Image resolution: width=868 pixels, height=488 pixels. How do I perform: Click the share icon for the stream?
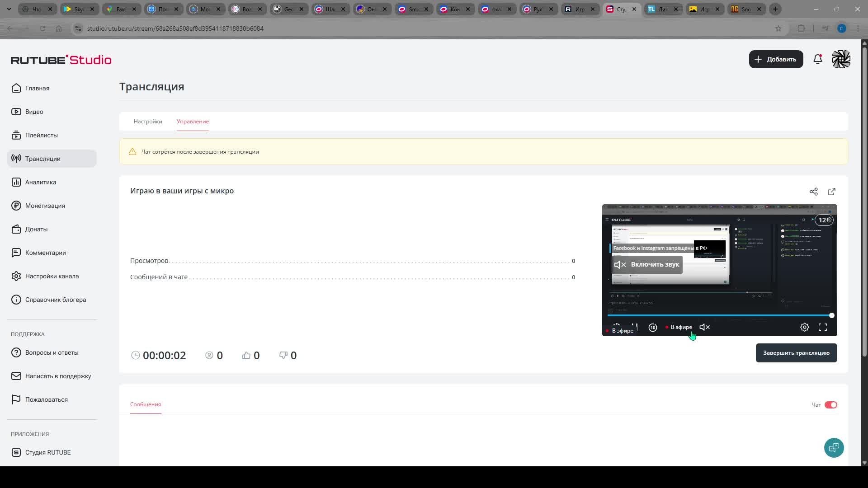[814, 192]
